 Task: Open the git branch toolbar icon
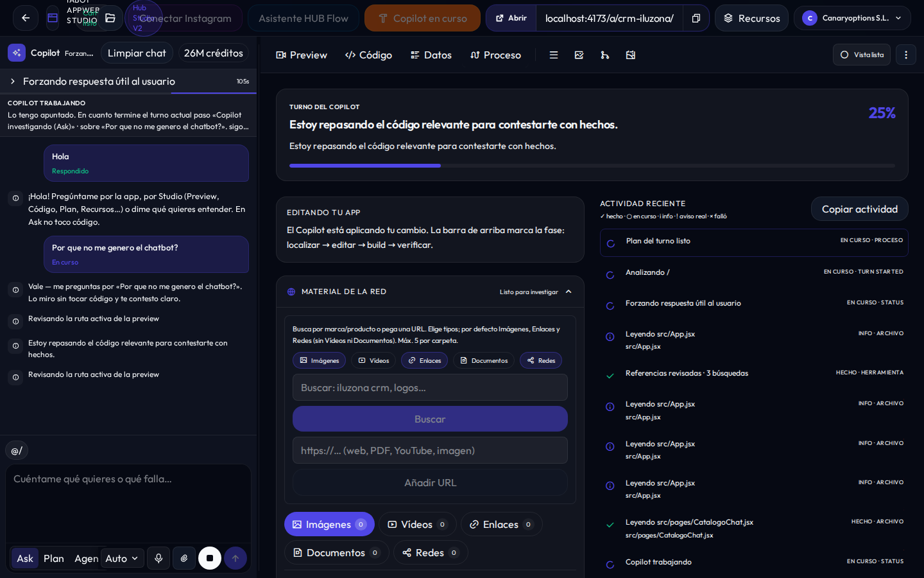(605, 55)
